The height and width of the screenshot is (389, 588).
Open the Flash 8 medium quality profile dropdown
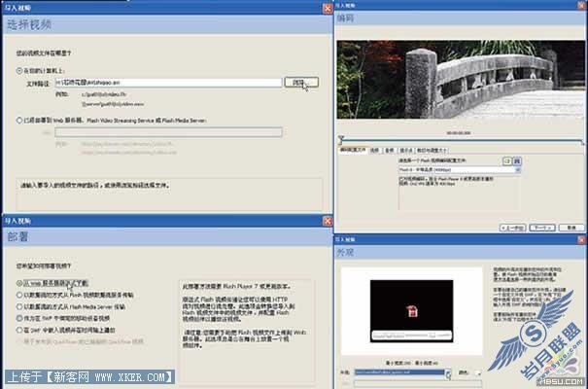click(460, 170)
